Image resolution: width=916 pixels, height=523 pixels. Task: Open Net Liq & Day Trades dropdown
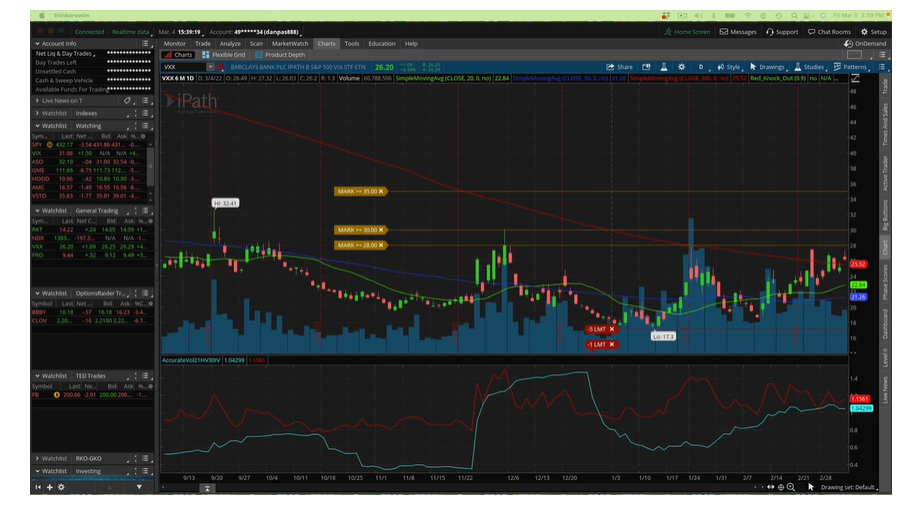(64, 53)
